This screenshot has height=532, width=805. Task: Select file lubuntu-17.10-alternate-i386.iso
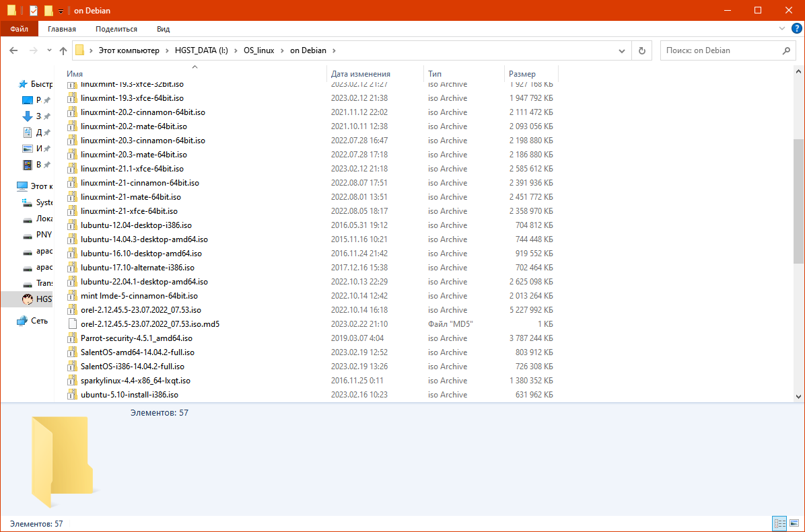coord(137,268)
